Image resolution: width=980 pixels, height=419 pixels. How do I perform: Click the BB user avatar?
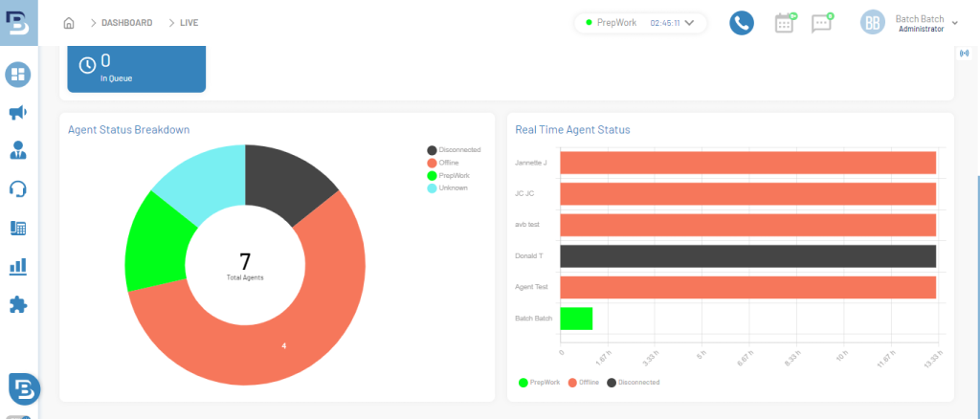(873, 23)
